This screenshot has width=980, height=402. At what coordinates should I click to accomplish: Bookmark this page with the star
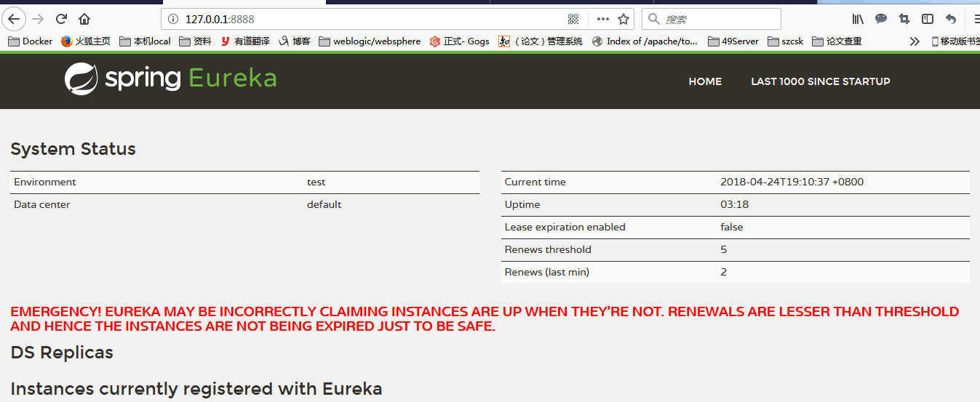pos(623,19)
